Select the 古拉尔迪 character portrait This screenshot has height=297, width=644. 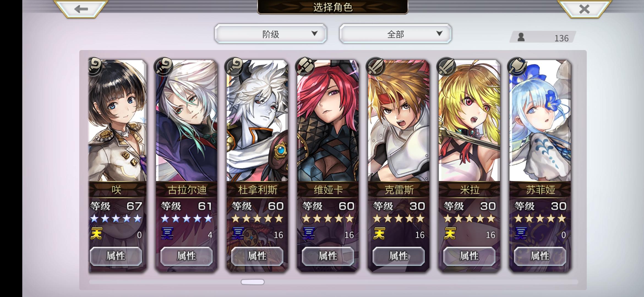(x=186, y=121)
